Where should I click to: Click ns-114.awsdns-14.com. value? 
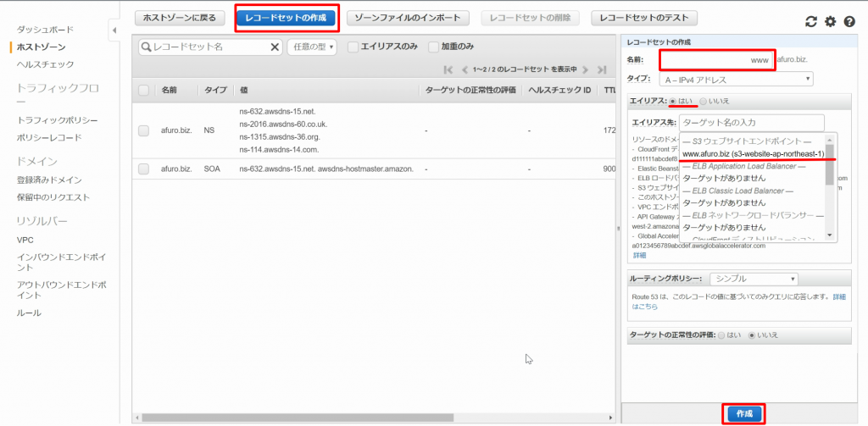point(280,149)
